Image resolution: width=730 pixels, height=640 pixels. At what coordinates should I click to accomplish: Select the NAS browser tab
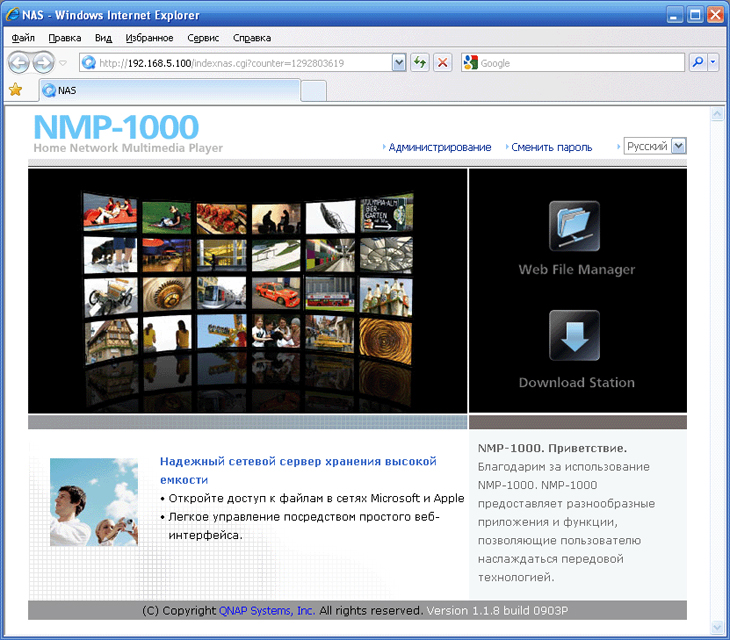pyautogui.click(x=170, y=90)
